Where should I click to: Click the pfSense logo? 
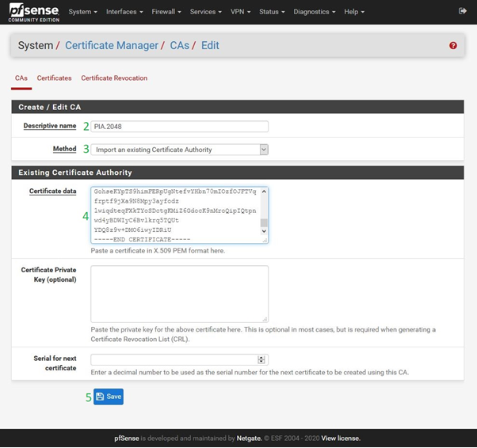pyautogui.click(x=34, y=12)
